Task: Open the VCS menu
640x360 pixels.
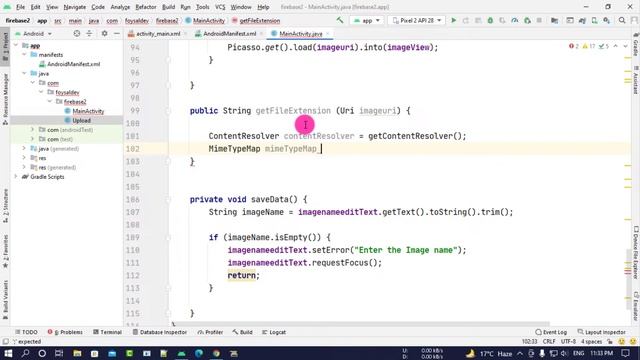Action: point(220,7)
